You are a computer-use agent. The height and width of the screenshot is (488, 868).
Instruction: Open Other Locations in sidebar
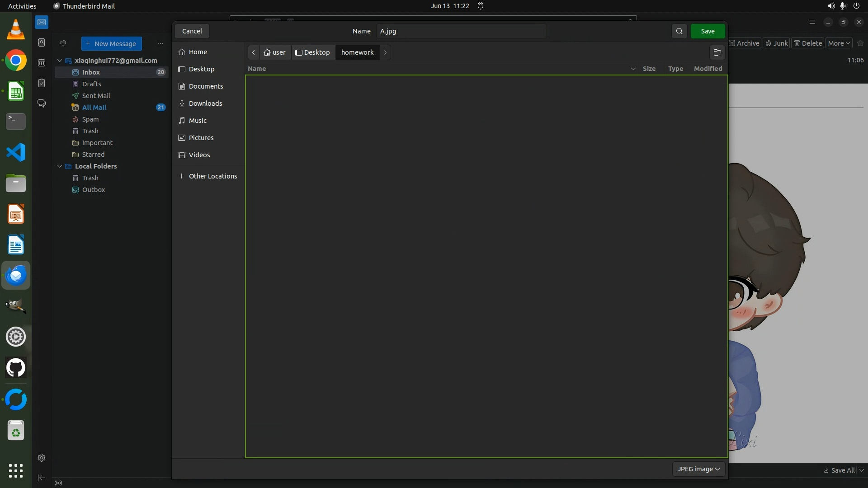(212, 176)
